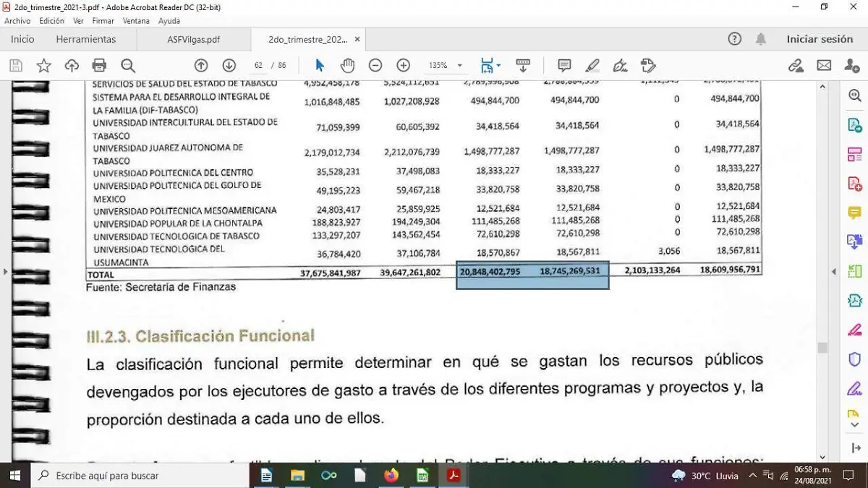Send the PDF by email icon
868x488 pixels.
(824, 65)
